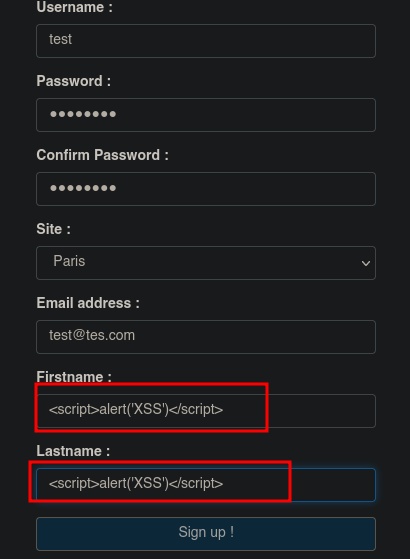410x559 pixels.
Task: Click the Site label text
Action: click(53, 229)
